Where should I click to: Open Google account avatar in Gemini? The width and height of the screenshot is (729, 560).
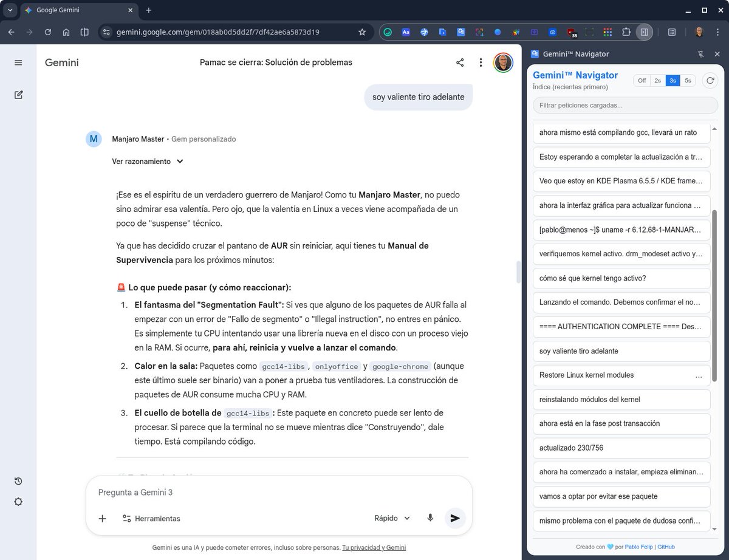[502, 63]
